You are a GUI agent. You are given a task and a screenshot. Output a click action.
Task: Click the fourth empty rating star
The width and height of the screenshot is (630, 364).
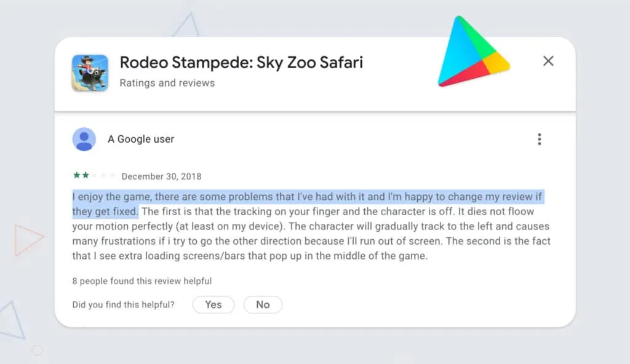[x=103, y=175]
